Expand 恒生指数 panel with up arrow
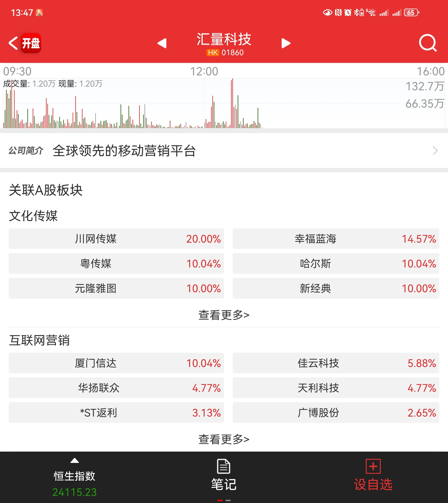The width and height of the screenshot is (448, 503). 75,460
